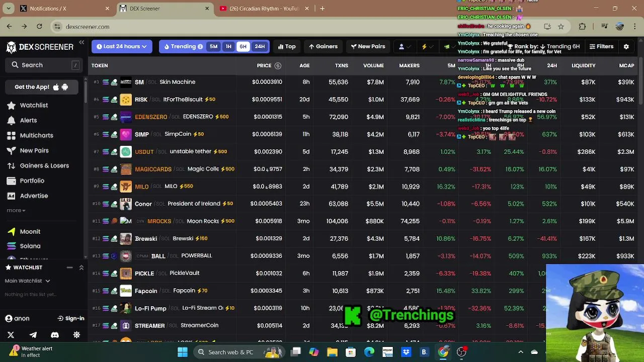Select the 24H trending timeframe
The height and width of the screenshot is (362, 644).
tap(260, 46)
